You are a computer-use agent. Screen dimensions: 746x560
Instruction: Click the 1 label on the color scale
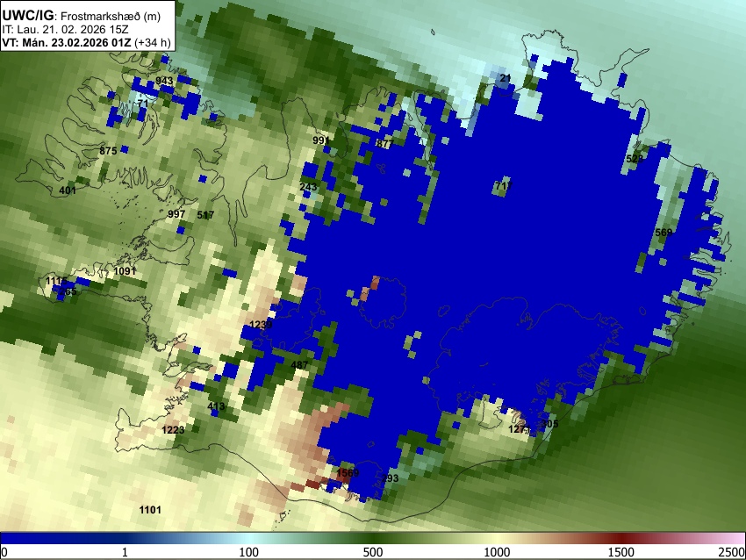(125, 552)
